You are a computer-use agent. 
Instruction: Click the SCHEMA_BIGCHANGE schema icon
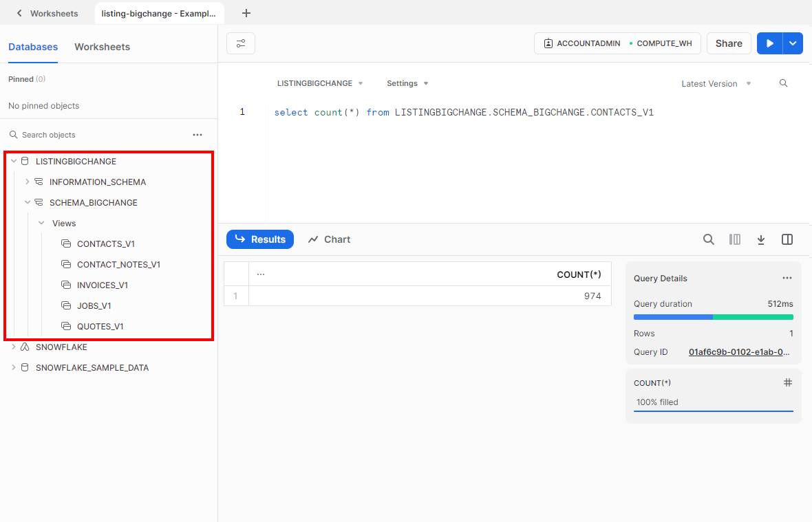pos(39,202)
